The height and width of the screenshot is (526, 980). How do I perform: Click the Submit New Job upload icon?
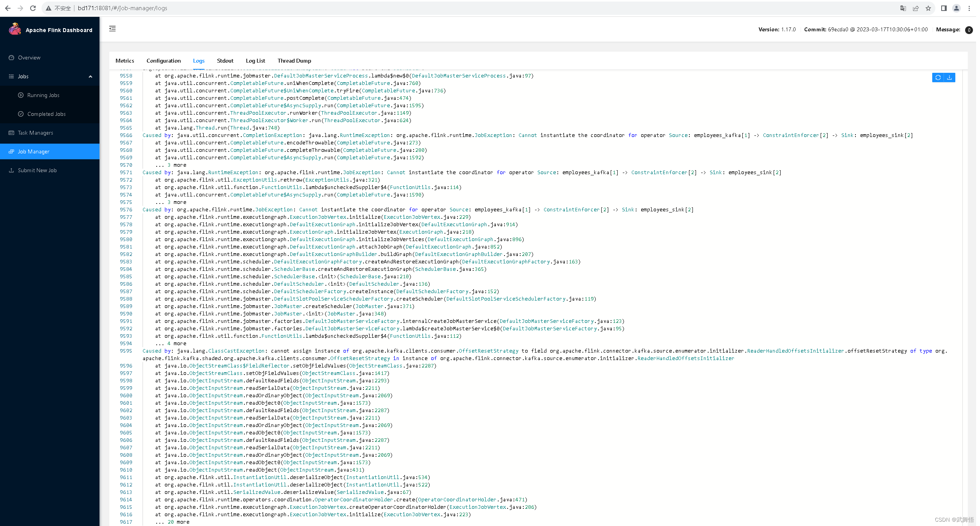coord(11,170)
